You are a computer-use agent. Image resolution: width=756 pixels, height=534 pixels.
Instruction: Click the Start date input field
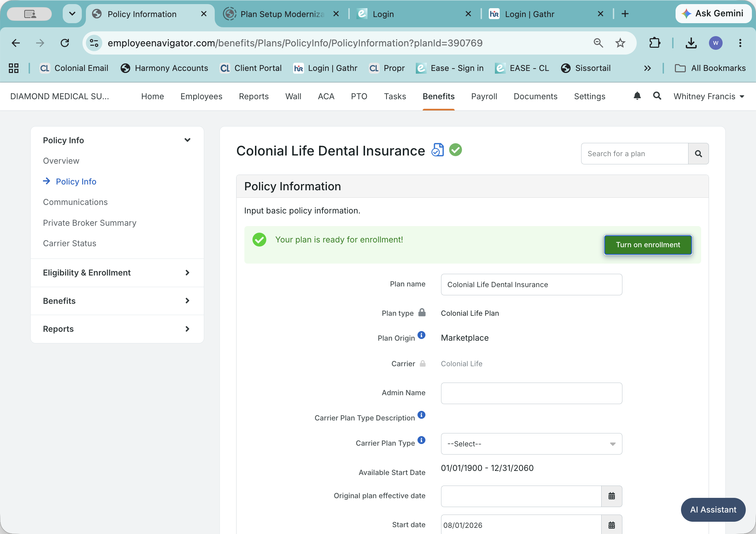[x=521, y=525]
